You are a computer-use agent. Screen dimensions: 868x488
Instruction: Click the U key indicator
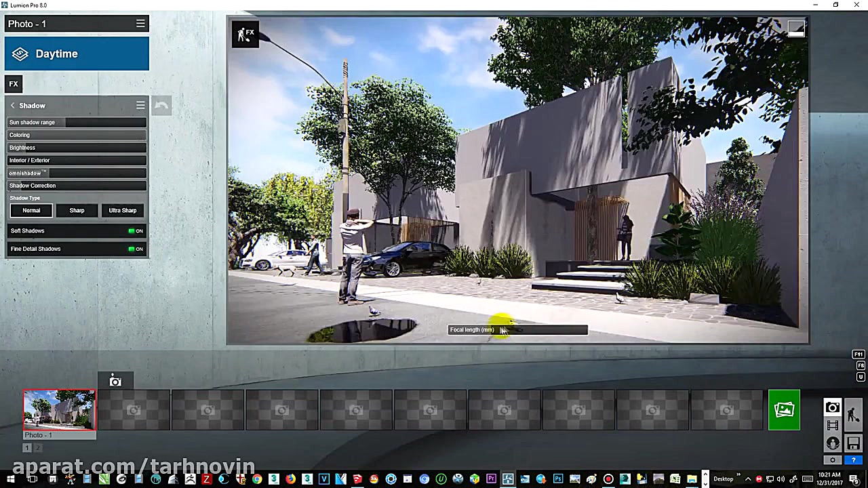point(861,377)
